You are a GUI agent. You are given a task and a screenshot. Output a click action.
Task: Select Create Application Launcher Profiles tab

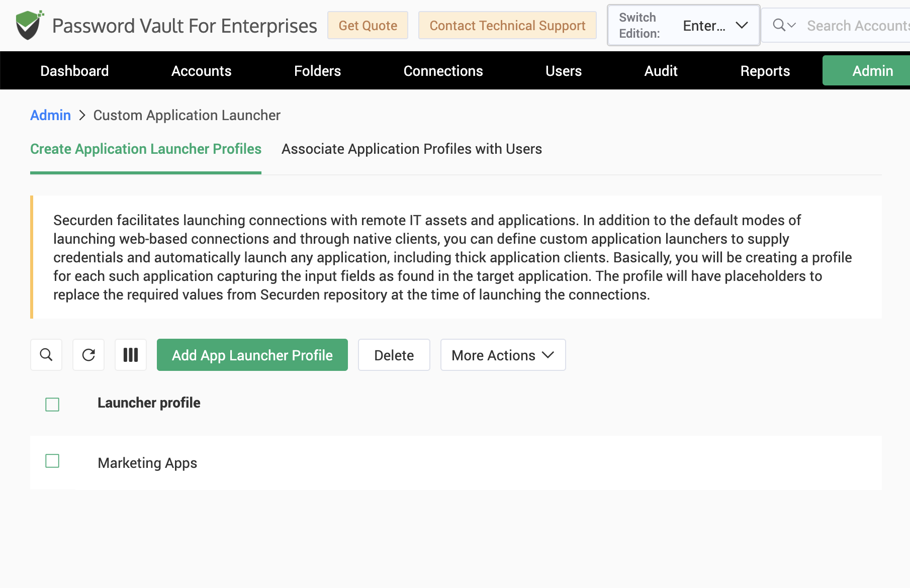[146, 149]
